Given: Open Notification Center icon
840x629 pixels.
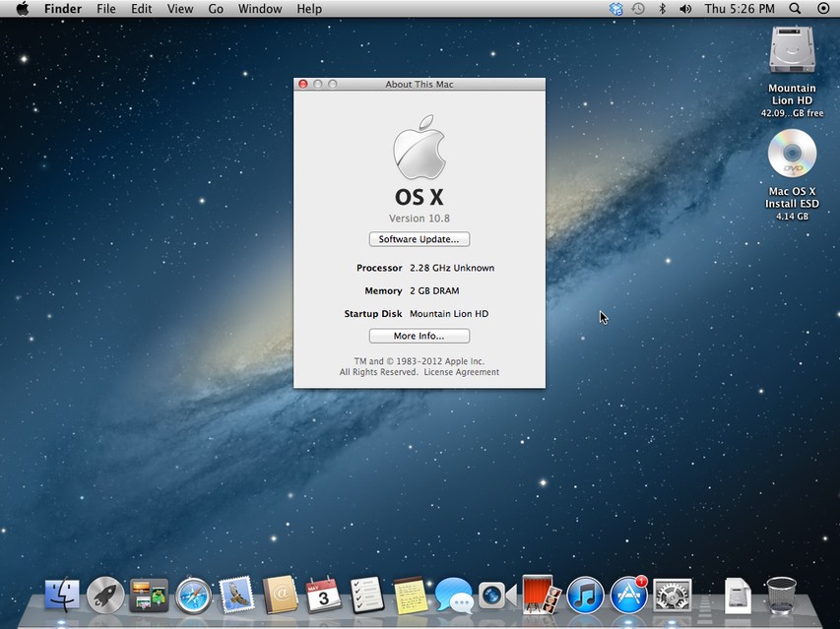Looking at the screenshot, I should (x=823, y=9).
